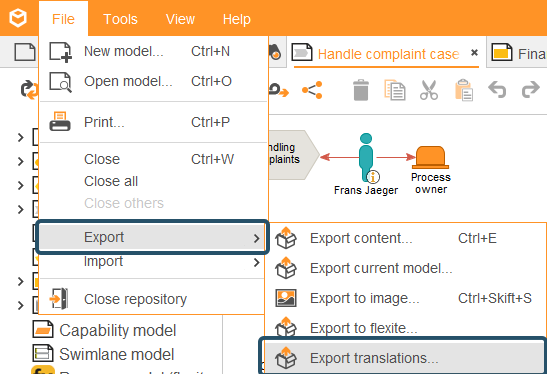Click the share connections toolbar icon
Viewport: 547px width, 374px height.
point(312,90)
